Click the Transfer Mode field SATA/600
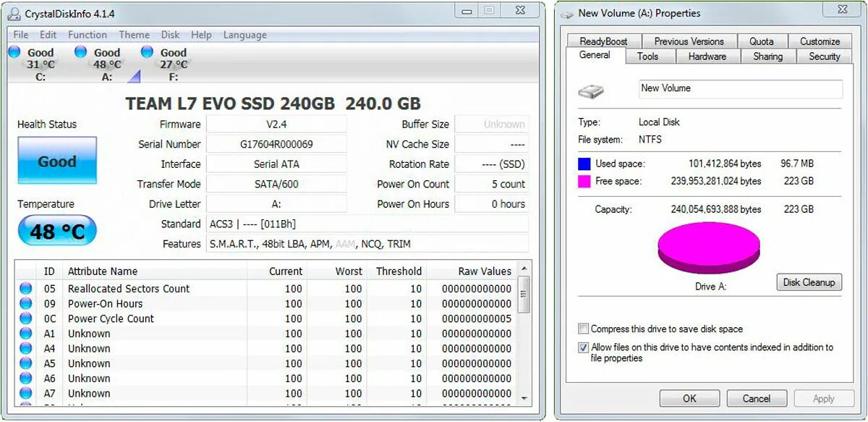Screen dimensions: 868x422 click(276, 184)
